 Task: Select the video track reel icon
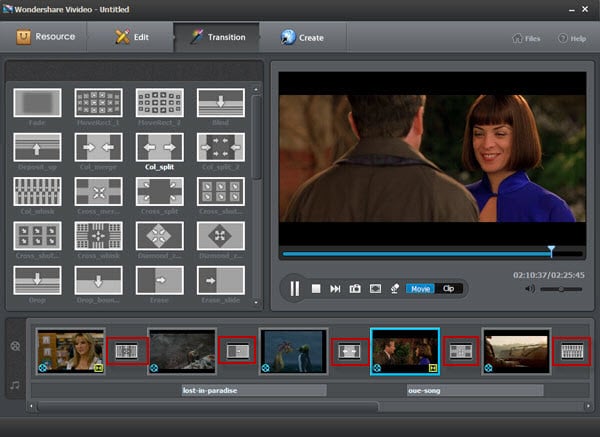[15, 346]
